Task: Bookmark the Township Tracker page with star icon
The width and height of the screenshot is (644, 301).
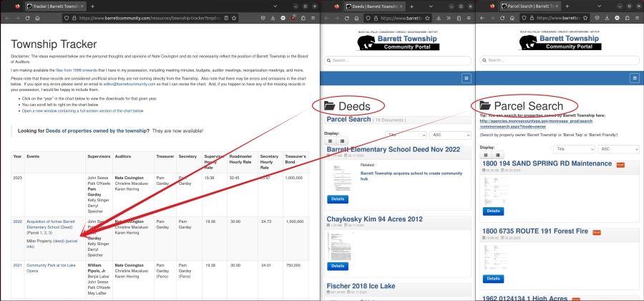Action: point(234,18)
